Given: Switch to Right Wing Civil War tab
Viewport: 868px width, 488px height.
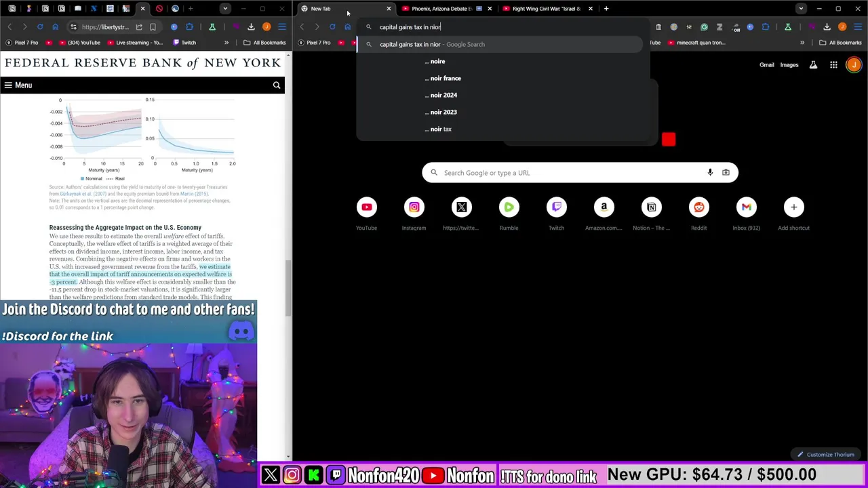Looking at the screenshot, I should click(547, 9).
